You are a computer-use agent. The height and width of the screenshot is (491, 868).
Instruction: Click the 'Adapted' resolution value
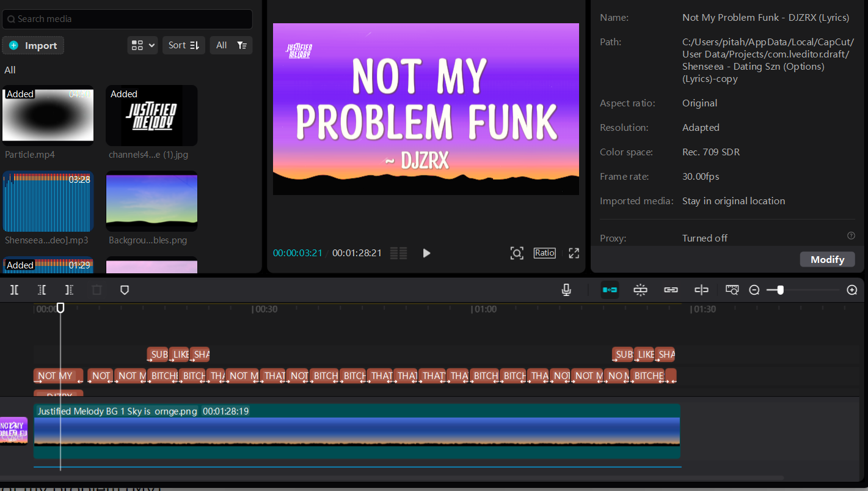coord(701,128)
